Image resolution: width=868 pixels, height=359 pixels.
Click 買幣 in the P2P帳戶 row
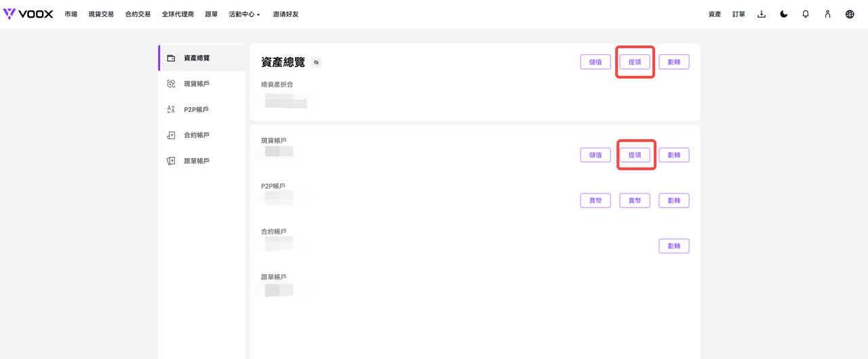coord(595,200)
